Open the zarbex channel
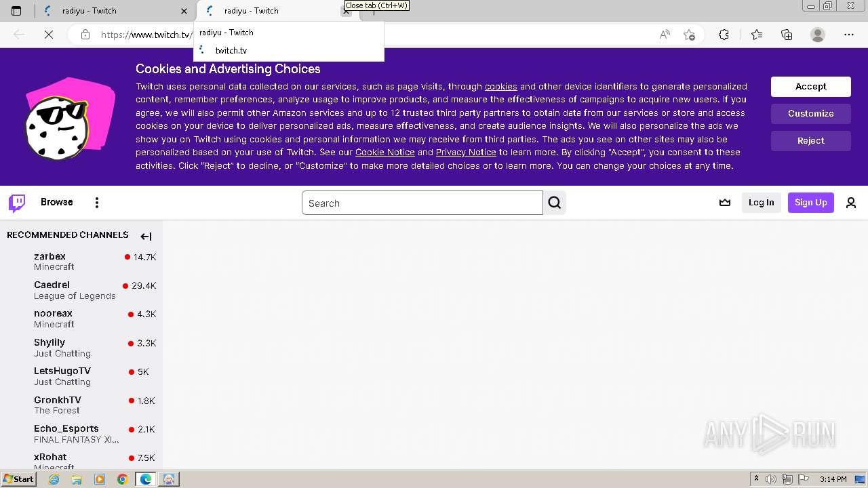868x488 pixels. [81, 261]
